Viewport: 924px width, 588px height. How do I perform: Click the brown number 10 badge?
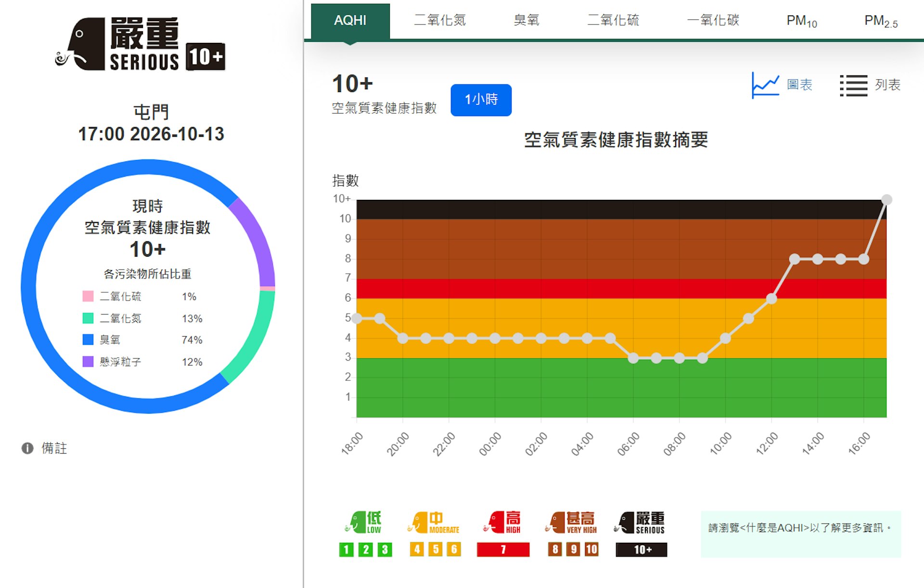[591, 549]
